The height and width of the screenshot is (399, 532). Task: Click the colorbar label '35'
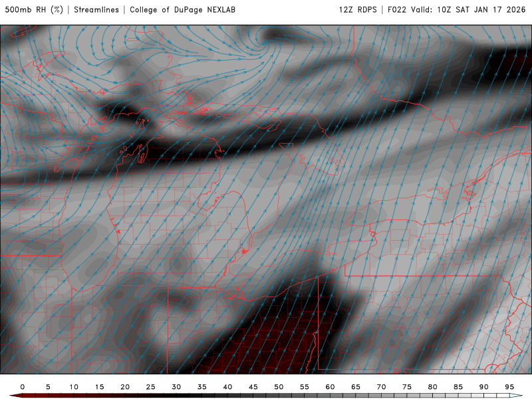pyautogui.click(x=202, y=387)
